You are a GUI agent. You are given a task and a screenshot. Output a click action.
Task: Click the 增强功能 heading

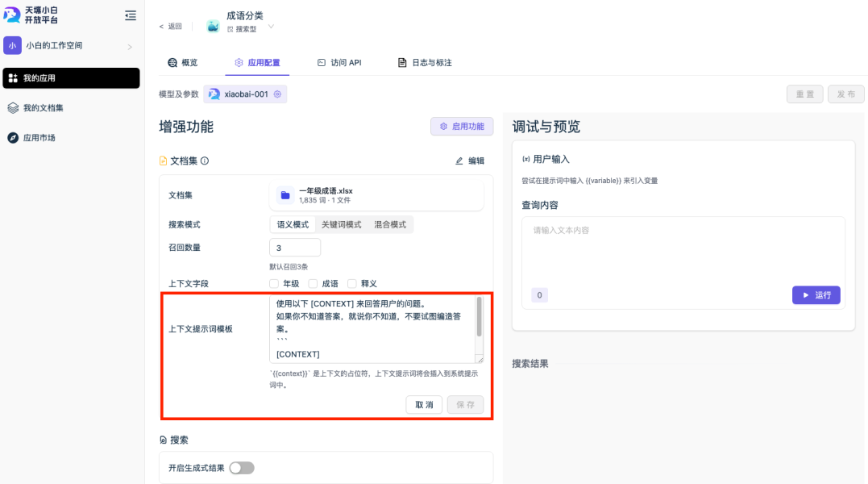186,127
